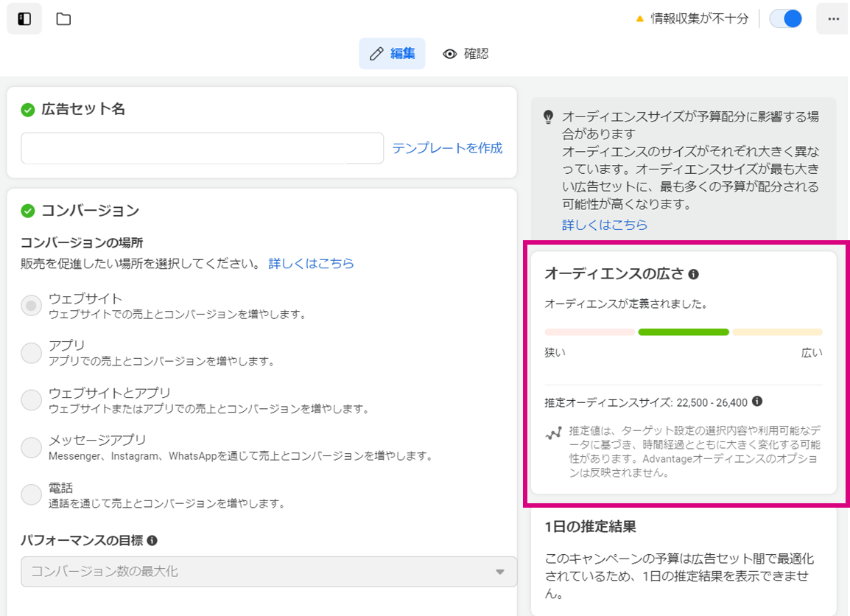Select the アプリ radio button
Viewport: 850px width, 616px height.
[x=31, y=353]
